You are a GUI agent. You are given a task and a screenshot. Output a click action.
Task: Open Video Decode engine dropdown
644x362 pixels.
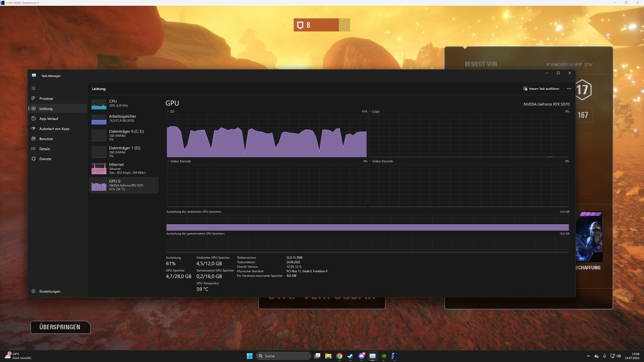[381, 161]
